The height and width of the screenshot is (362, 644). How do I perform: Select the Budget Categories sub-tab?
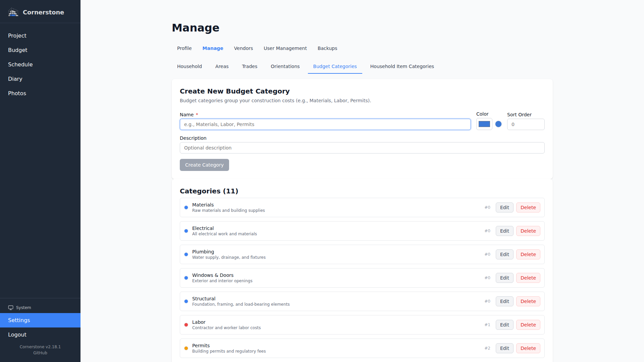click(335, 66)
